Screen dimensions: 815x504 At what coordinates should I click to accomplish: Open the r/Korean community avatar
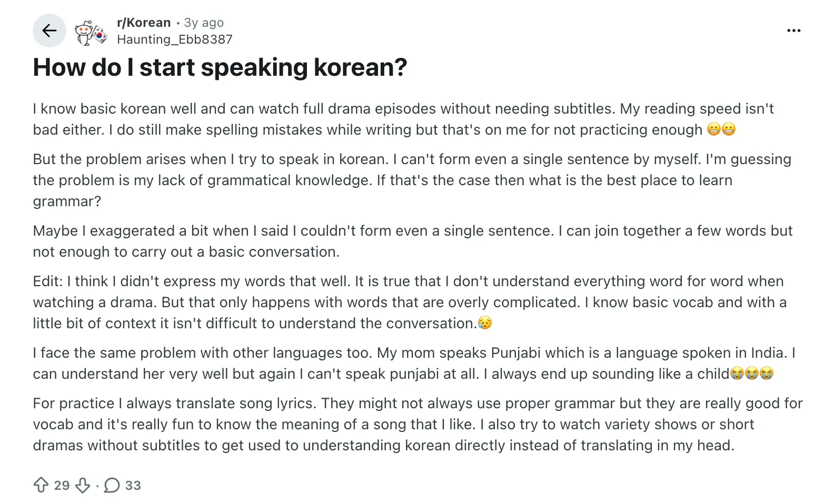[x=91, y=33]
